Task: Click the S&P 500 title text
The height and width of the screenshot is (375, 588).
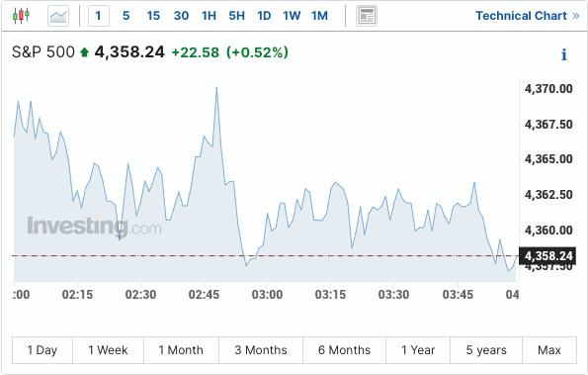Action: point(43,51)
